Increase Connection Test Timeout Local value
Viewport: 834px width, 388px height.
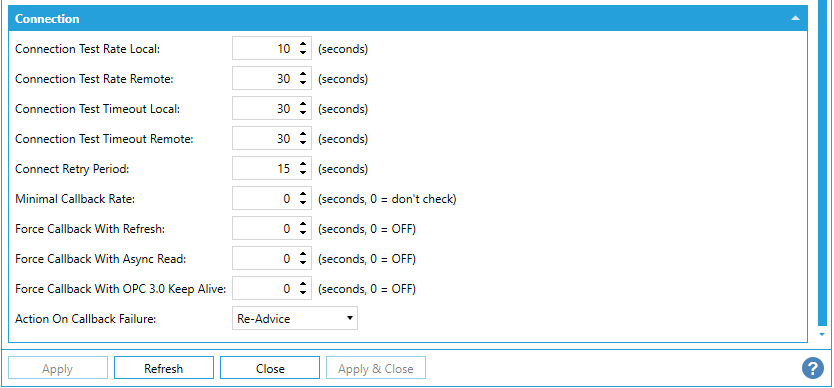303,105
